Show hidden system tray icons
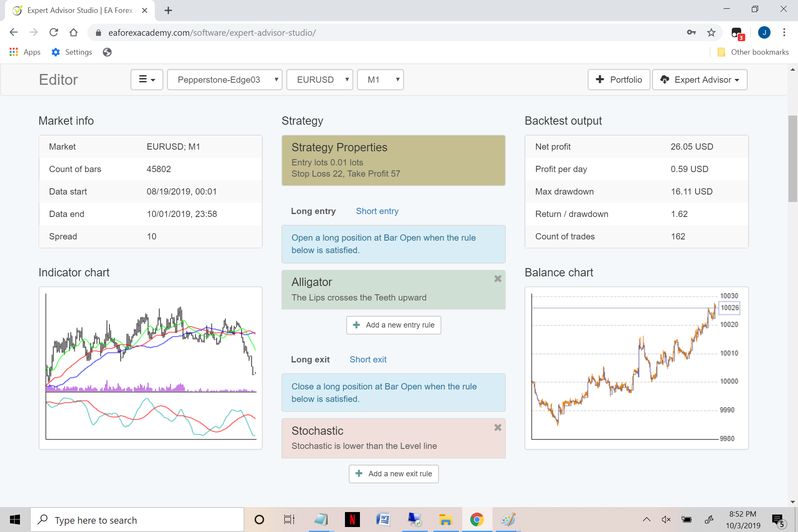798x532 pixels. point(647,520)
